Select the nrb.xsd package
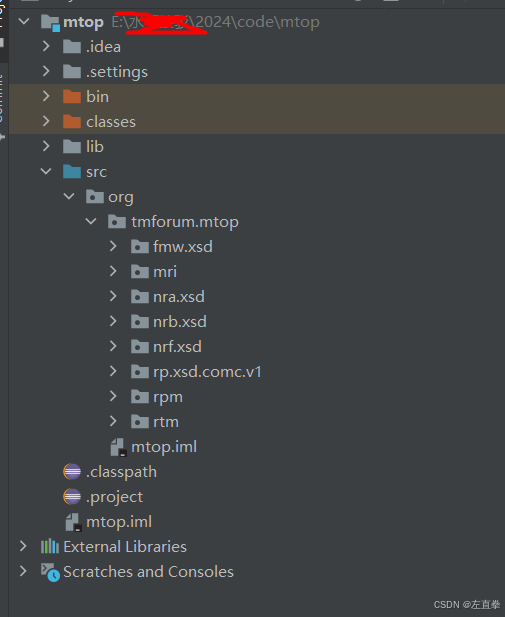 click(x=180, y=321)
